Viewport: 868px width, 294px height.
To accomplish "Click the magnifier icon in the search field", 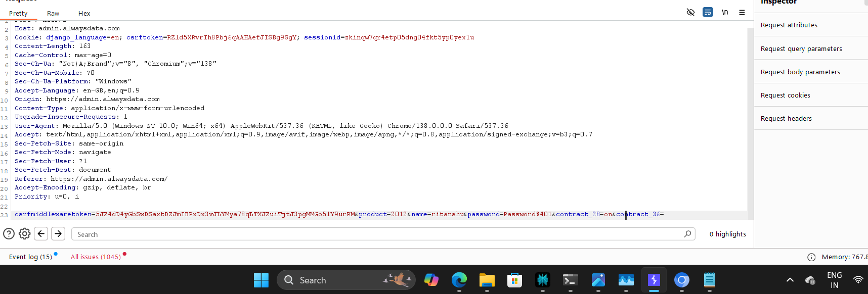I will (687, 234).
